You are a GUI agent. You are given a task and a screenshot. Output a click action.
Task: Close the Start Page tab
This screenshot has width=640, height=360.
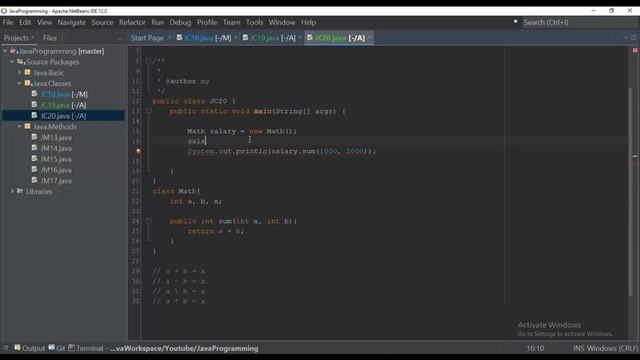170,38
